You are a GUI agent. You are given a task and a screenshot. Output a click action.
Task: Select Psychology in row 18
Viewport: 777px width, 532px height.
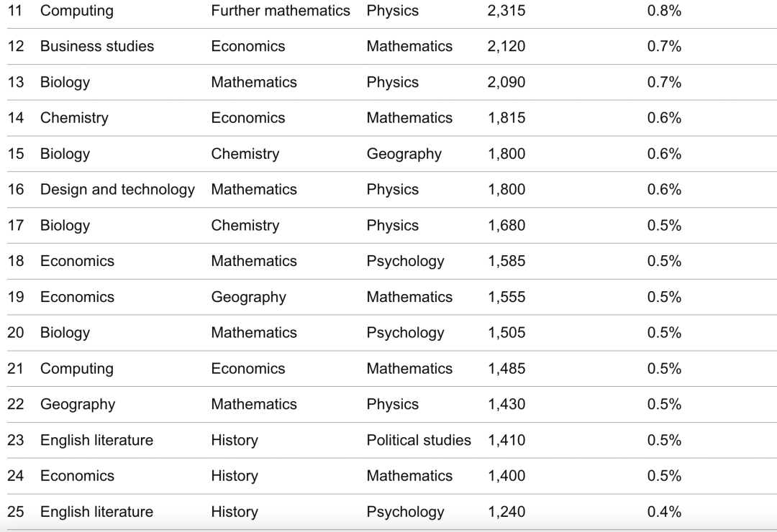[x=405, y=262]
